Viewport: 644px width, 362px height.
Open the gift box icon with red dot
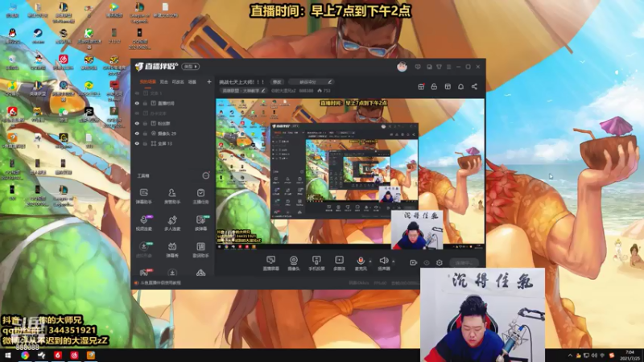(421, 87)
